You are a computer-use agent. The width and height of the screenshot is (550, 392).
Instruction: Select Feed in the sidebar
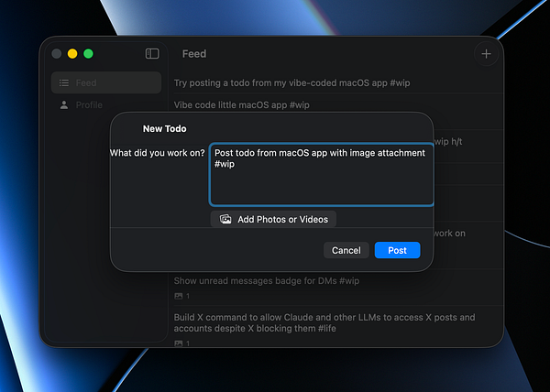[106, 82]
